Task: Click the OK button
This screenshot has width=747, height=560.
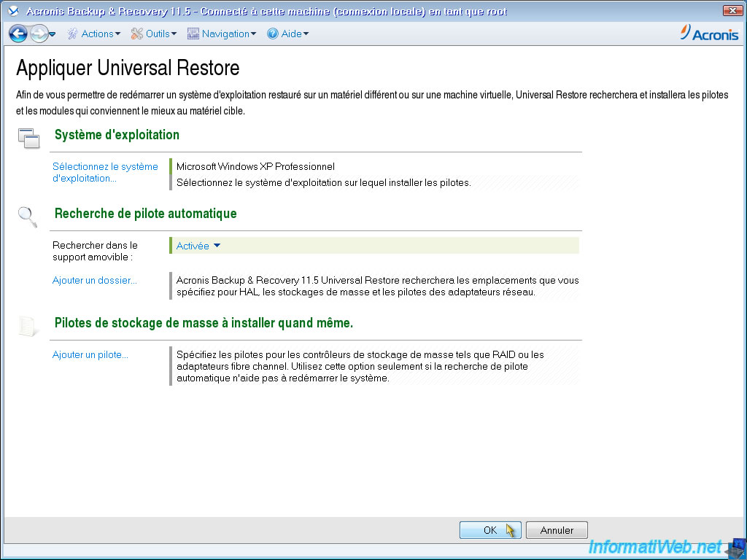Action: tap(490, 530)
